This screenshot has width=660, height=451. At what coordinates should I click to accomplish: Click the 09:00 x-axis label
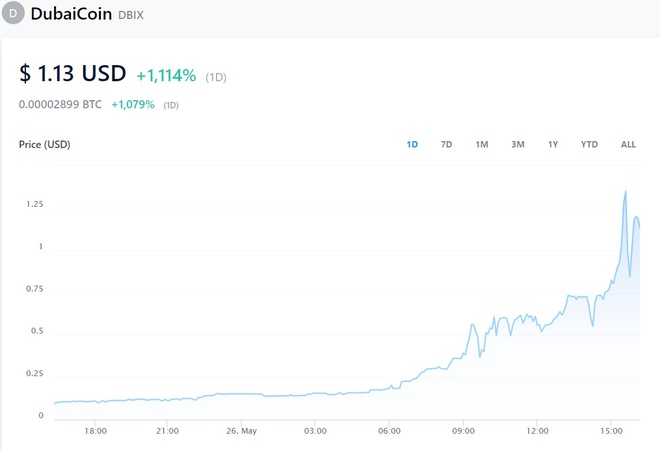(x=463, y=431)
